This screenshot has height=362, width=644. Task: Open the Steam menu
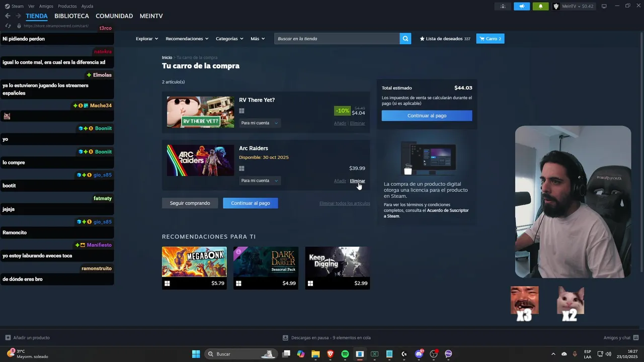15,6
